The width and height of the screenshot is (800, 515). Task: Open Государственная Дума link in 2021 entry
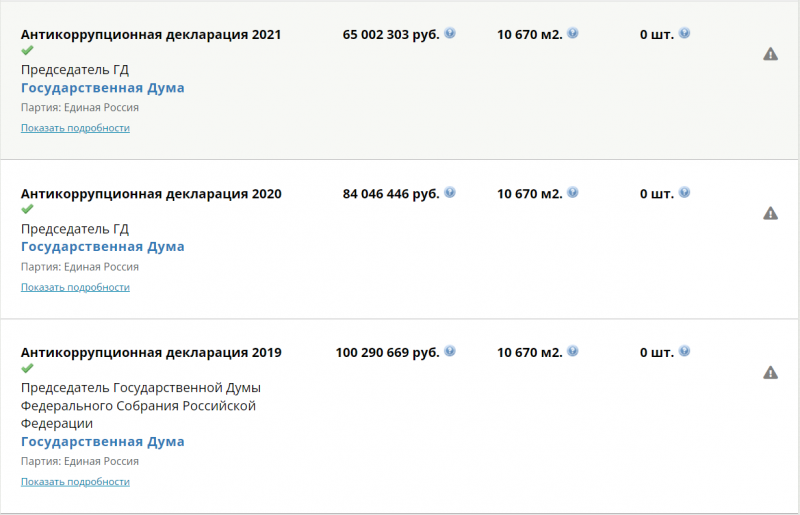(103, 88)
